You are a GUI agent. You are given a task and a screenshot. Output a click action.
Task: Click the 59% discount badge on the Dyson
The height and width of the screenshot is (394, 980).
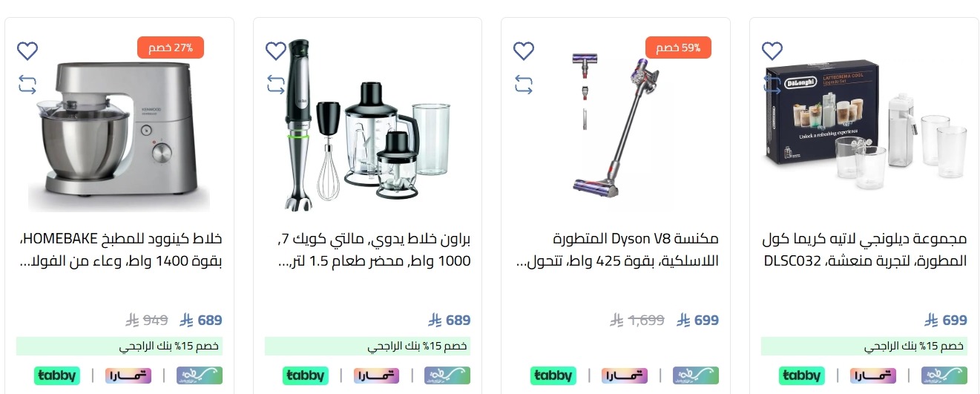click(x=678, y=47)
